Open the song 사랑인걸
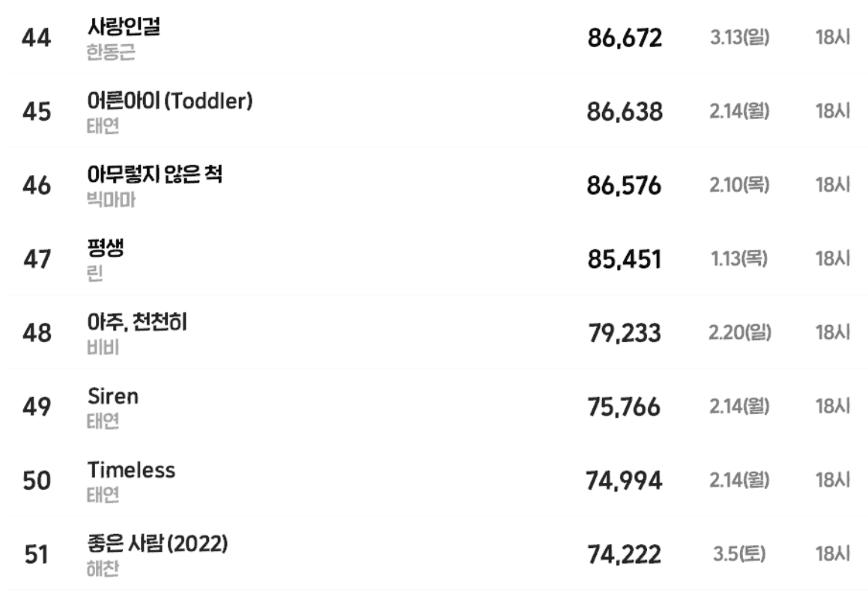Screen dimensions: 868x593 coord(124,28)
